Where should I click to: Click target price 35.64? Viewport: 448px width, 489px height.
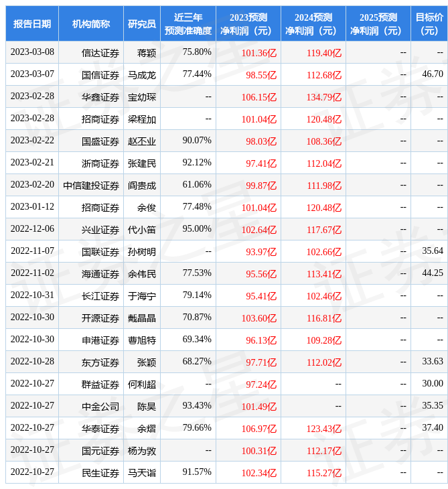click(433, 251)
